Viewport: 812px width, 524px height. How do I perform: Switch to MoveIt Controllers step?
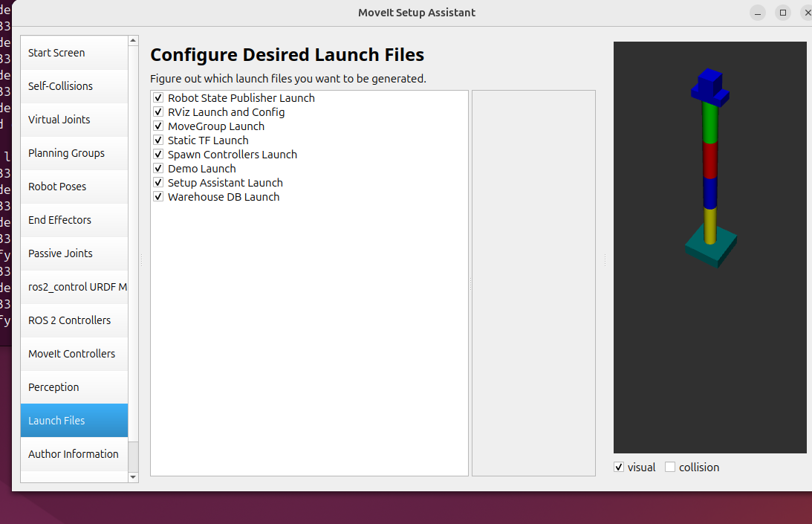click(74, 354)
